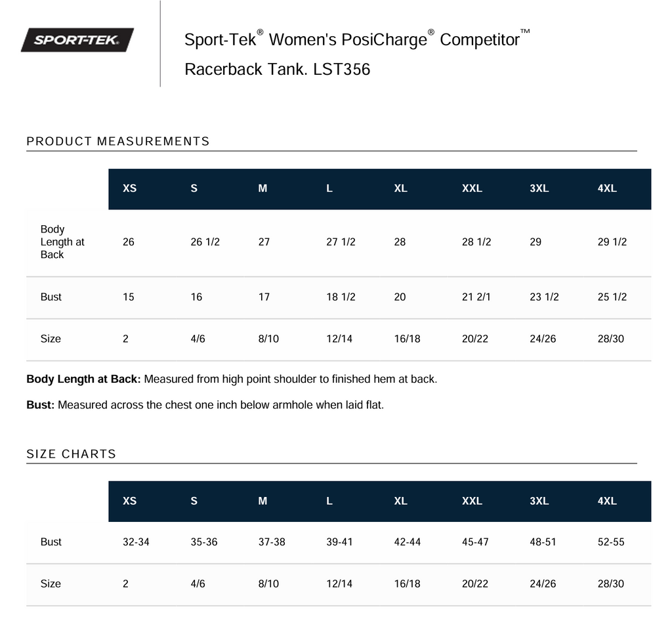This screenshot has width=672, height=623.
Task: Click the Product Measurements heading
Action: (x=118, y=141)
